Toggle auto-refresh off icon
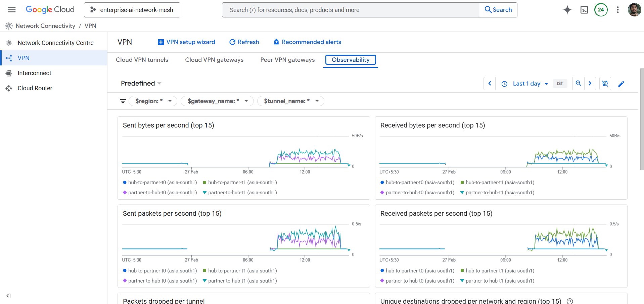This screenshot has height=304, width=644. click(x=605, y=84)
